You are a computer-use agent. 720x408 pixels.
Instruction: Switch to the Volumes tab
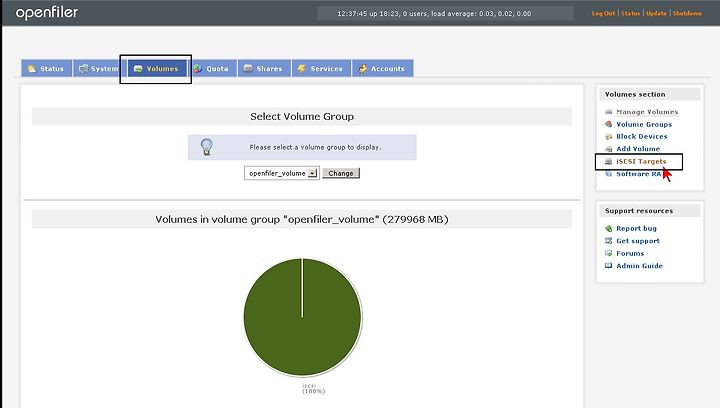click(157, 68)
